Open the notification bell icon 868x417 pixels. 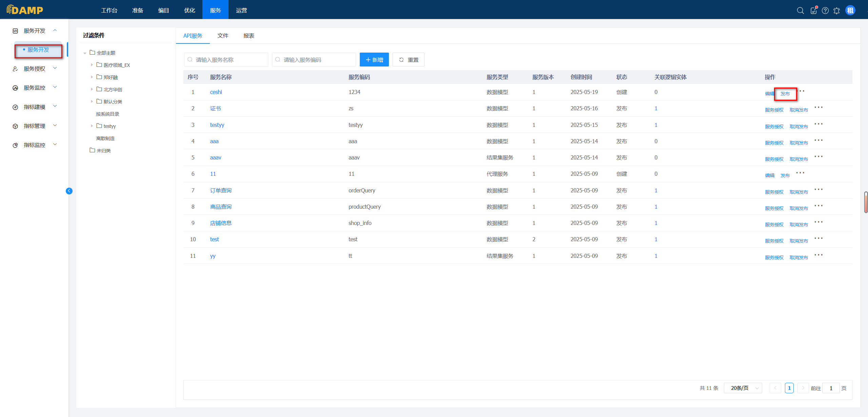(x=836, y=11)
